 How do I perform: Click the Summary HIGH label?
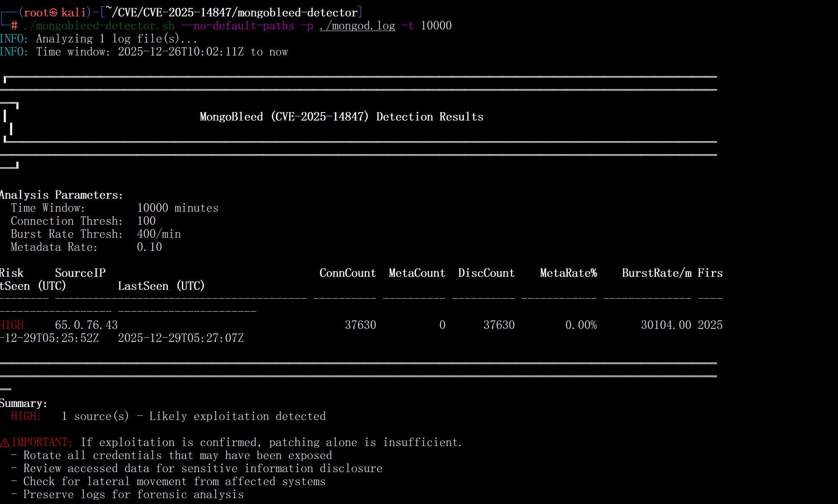click(25, 416)
